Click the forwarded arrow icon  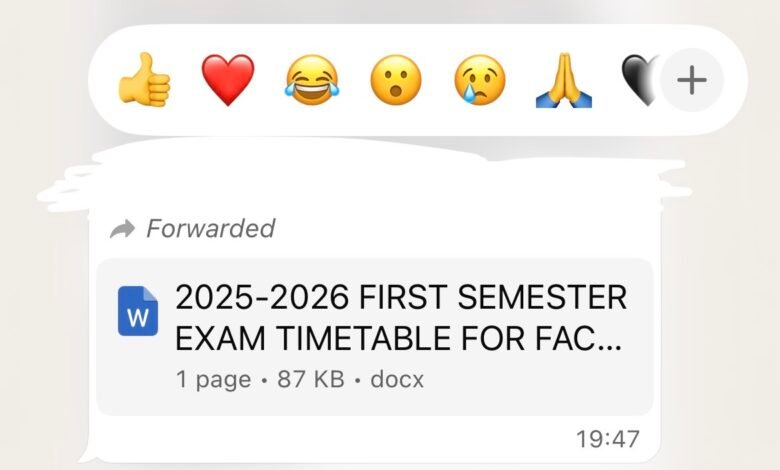[x=122, y=229]
